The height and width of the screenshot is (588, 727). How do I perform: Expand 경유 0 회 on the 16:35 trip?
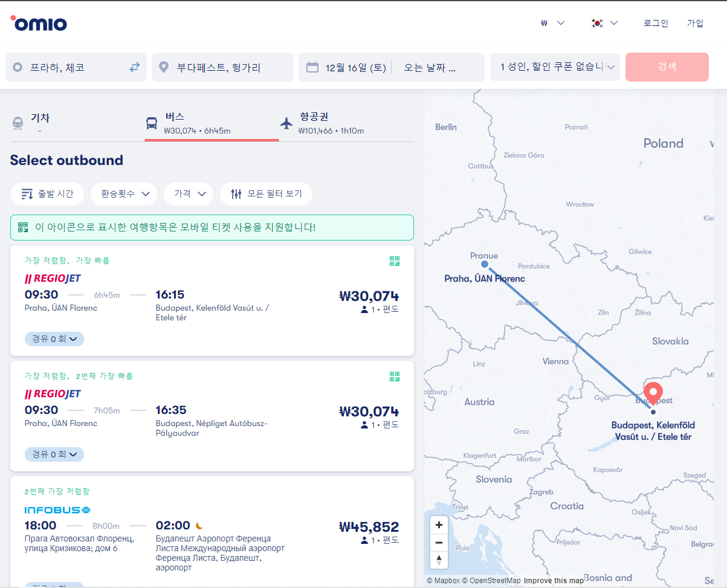coord(54,454)
